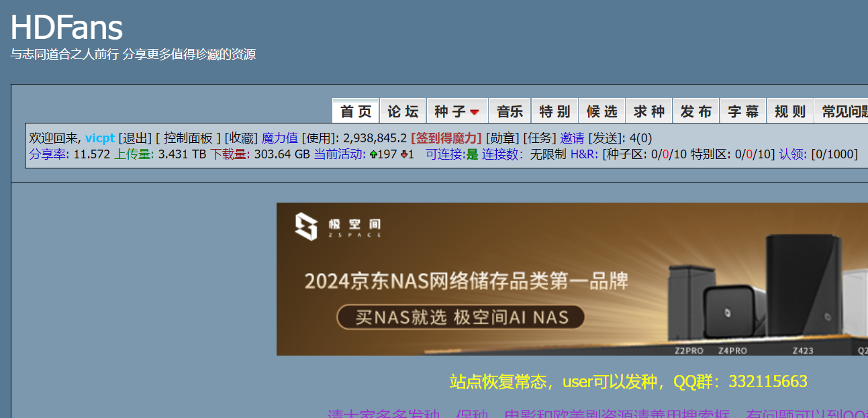Image resolution: width=868 pixels, height=418 pixels.
Task: Click the 魔力值 bonus points link
Action: click(x=280, y=138)
